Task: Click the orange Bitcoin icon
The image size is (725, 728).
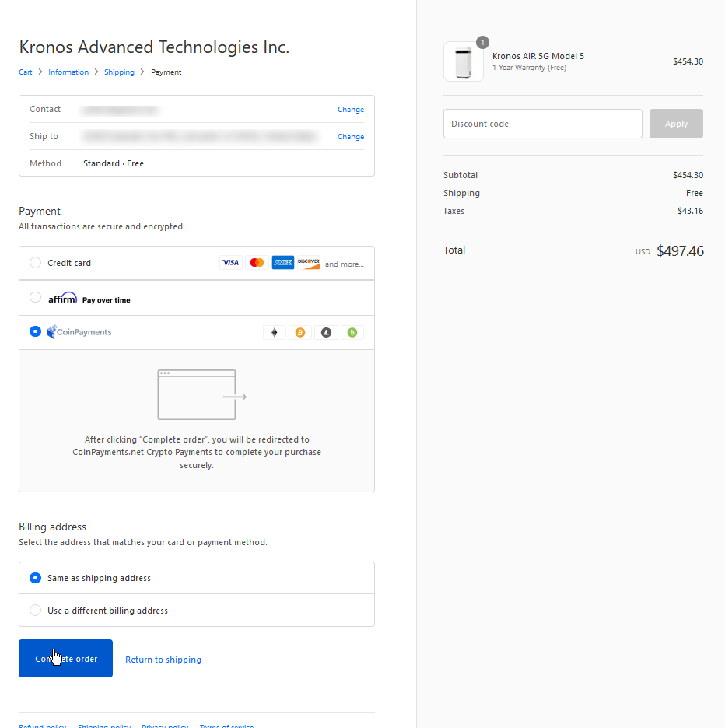Action: (x=300, y=333)
